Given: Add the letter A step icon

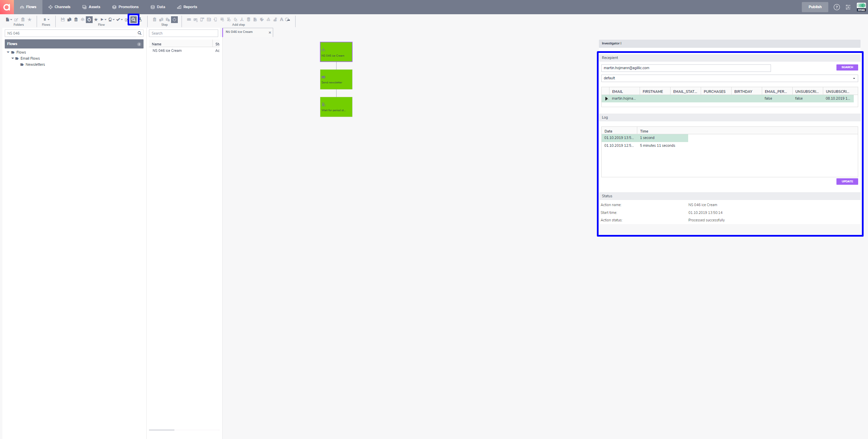Looking at the screenshot, I should [x=282, y=20].
